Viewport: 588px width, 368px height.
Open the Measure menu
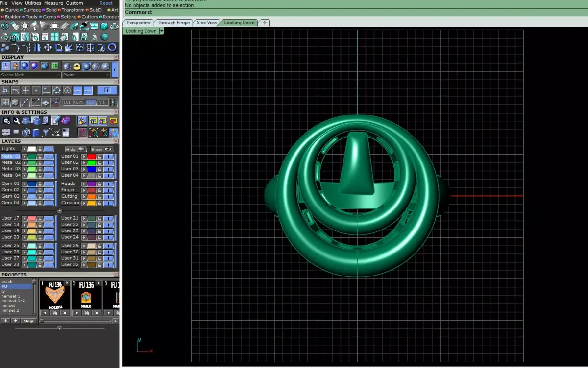(54, 3)
